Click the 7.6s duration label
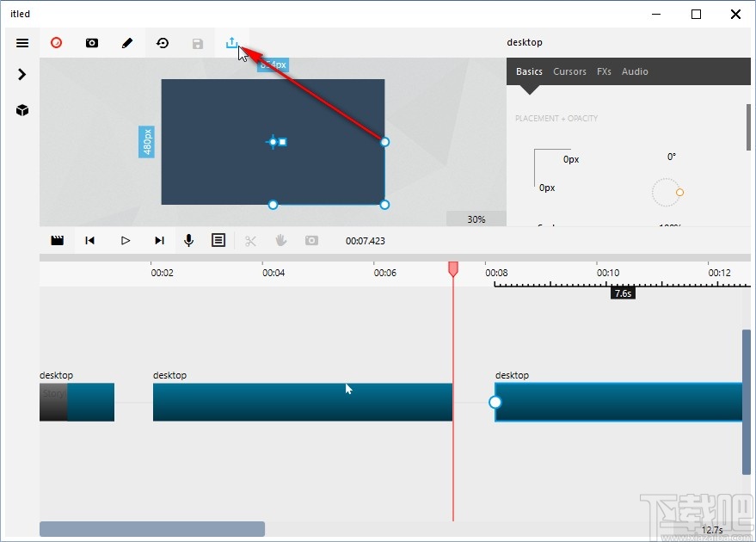 click(623, 293)
